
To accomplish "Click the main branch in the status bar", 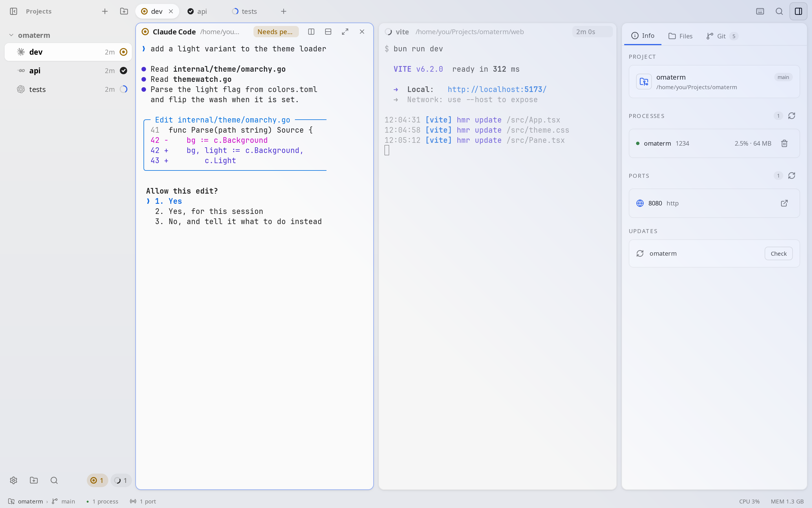I will 64,501.
